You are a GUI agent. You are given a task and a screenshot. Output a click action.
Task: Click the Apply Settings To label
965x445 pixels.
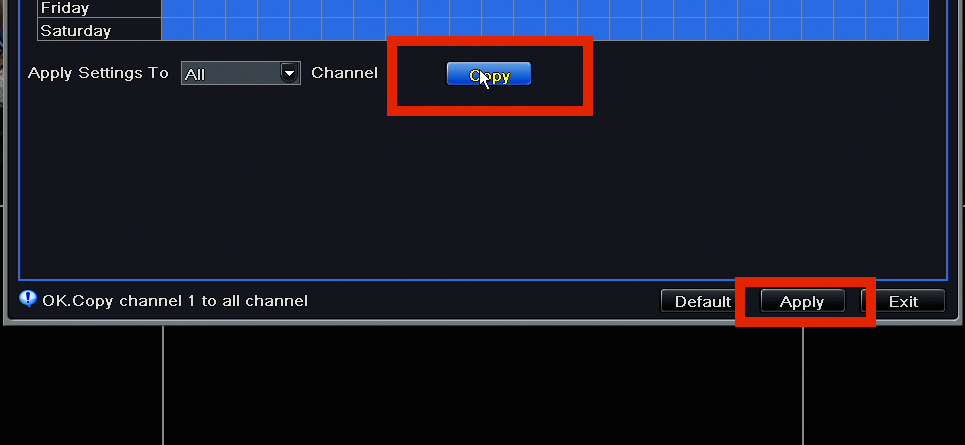98,73
